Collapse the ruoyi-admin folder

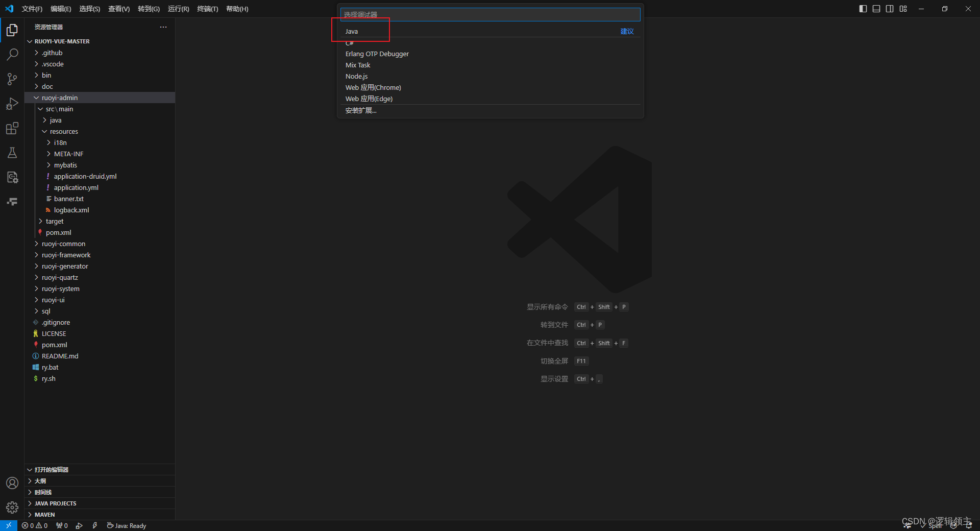tap(100, 98)
